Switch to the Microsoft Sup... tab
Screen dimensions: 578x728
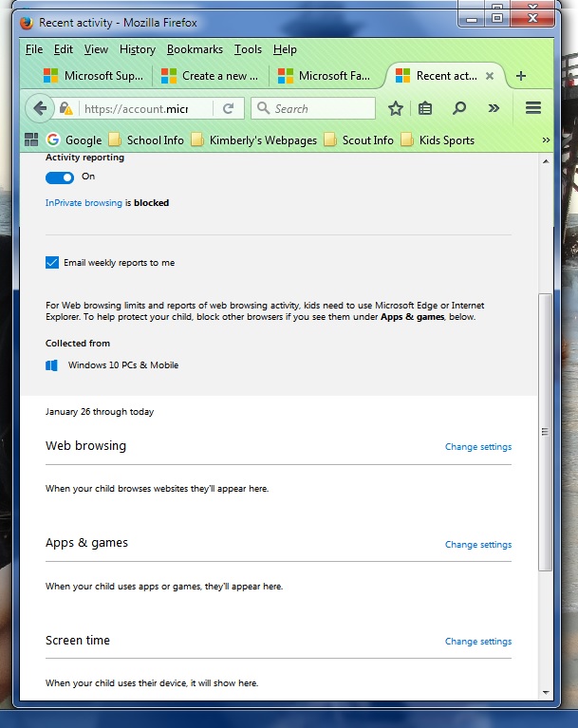pos(93,76)
